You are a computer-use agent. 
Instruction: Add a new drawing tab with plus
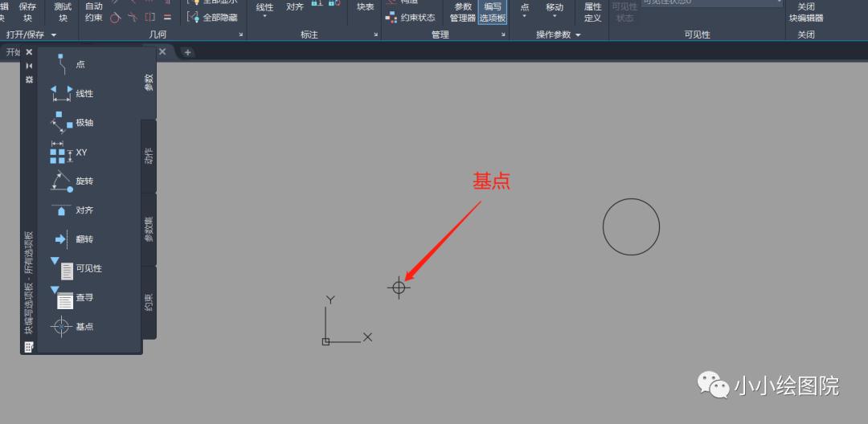(x=187, y=52)
